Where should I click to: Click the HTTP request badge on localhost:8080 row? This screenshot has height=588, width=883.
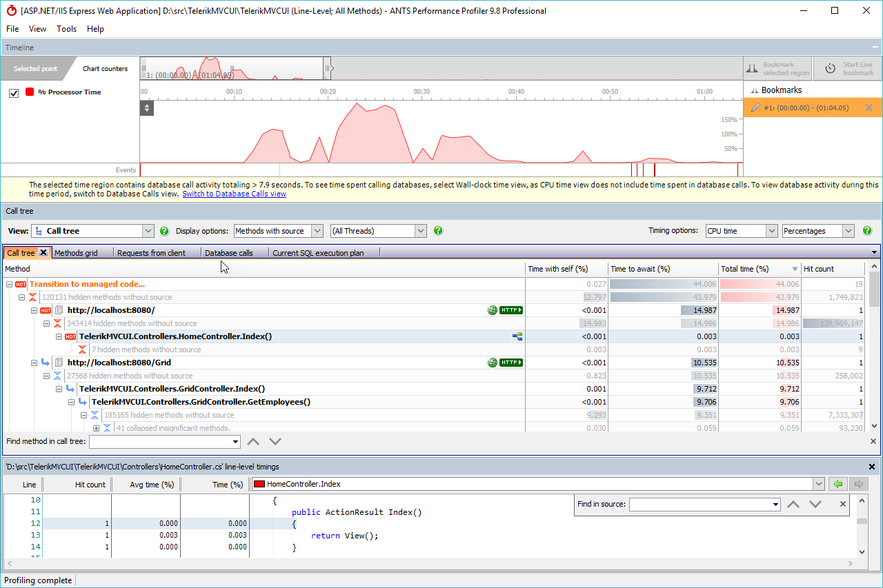[x=511, y=310]
